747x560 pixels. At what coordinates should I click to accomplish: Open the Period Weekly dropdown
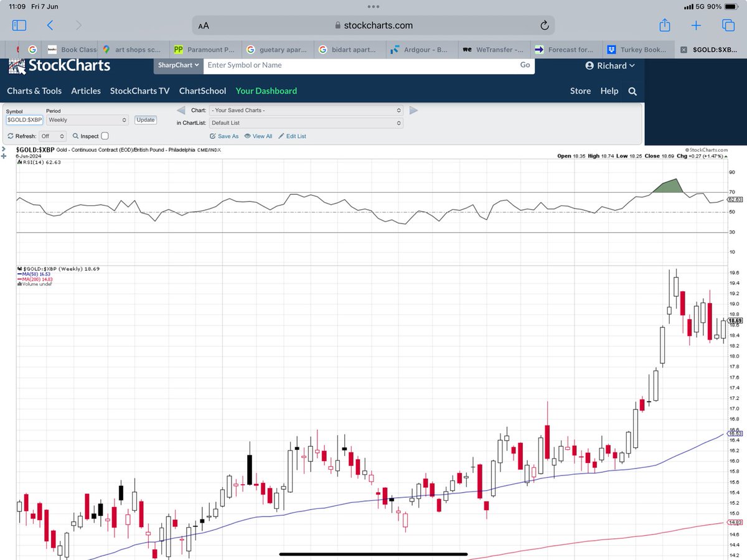pos(87,119)
